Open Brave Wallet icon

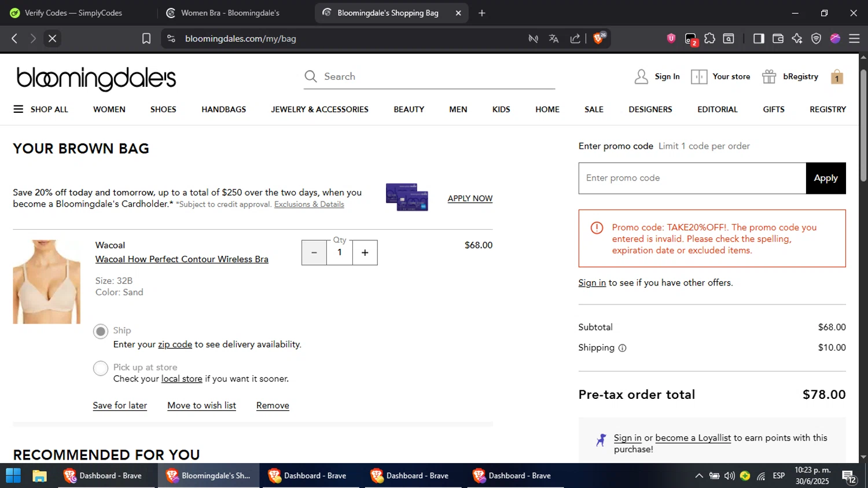pyautogui.click(x=778, y=39)
